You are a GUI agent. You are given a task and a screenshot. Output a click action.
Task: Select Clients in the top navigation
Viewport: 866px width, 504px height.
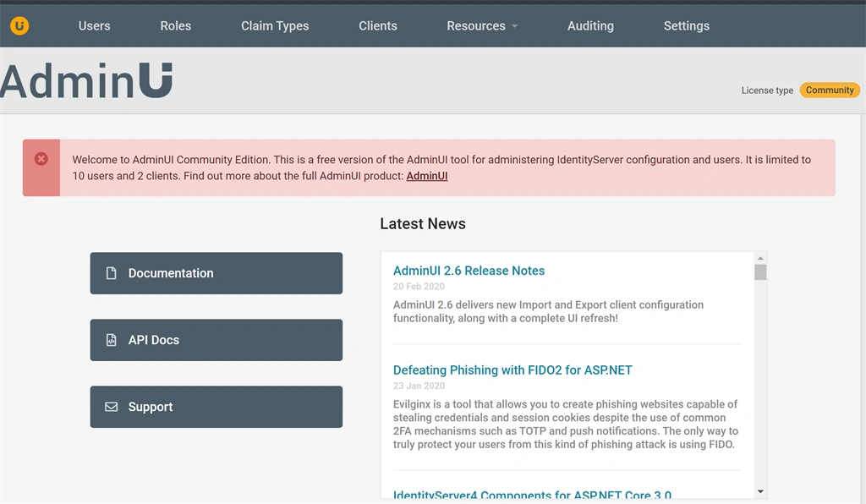click(x=378, y=26)
